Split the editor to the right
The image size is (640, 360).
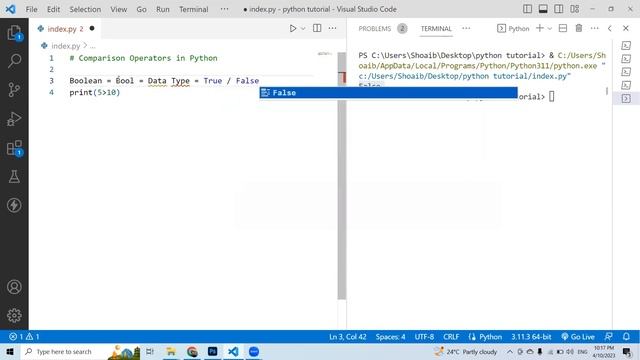pos(317,28)
